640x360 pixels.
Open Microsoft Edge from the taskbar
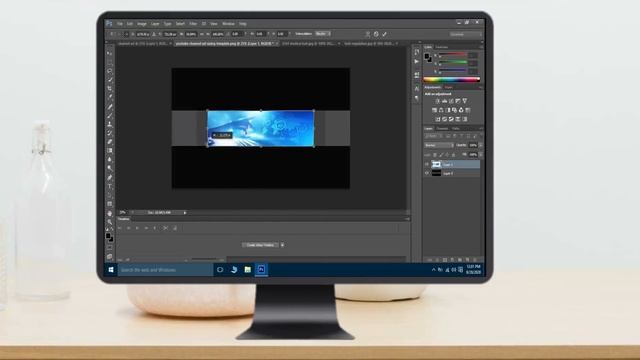pyautogui.click(x=234, y=270)
